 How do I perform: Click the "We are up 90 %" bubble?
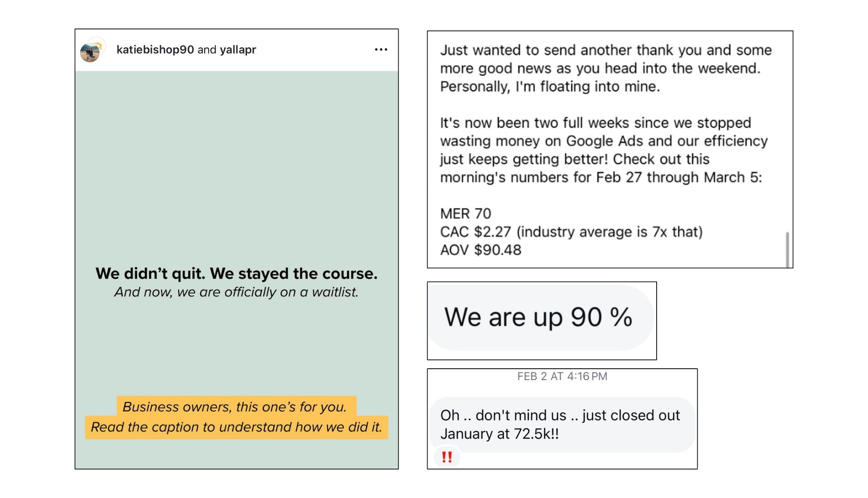coord(538,317)
